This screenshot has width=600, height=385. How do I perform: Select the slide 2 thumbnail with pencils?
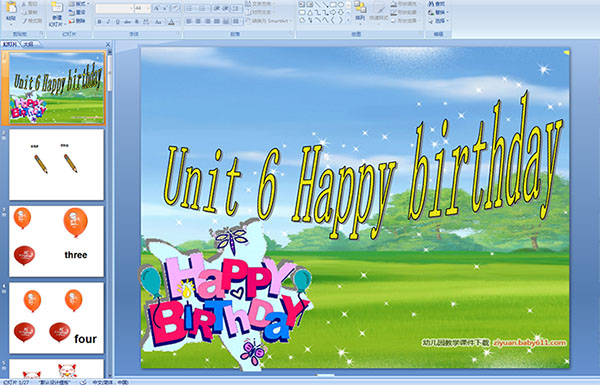point(56,164)
